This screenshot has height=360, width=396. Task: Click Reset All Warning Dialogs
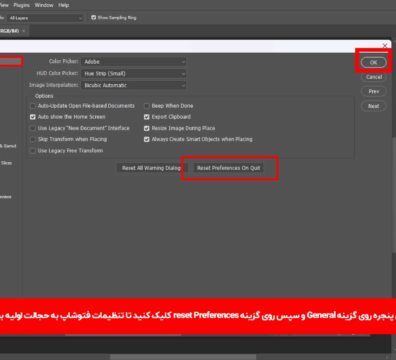point(151,168)
